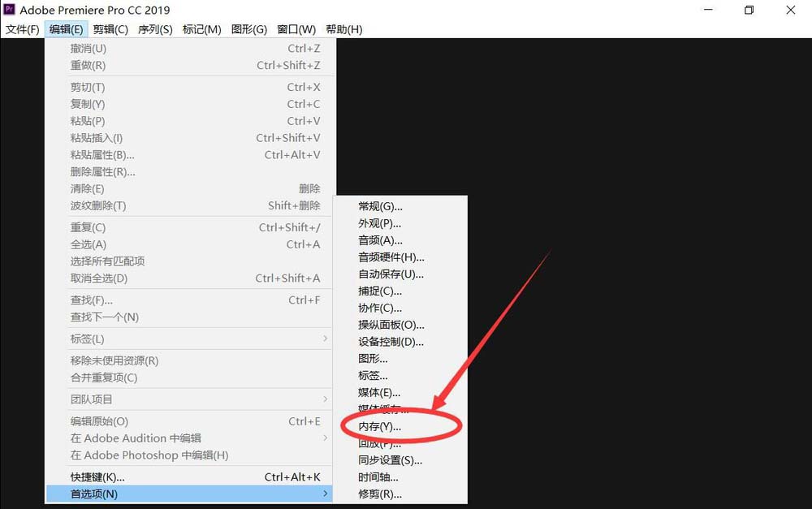The width and height of the screenshot is (812, 509).
Task: Select 删除属性(R)... menu entry
Action: coord(189,171)
